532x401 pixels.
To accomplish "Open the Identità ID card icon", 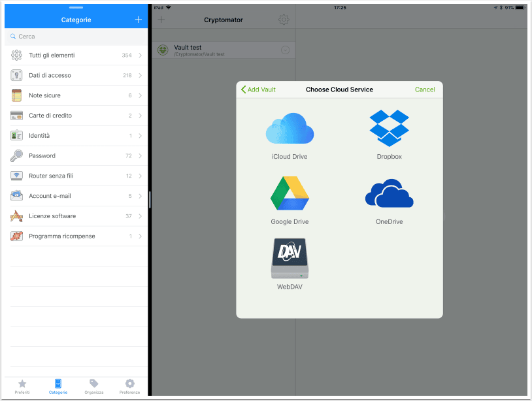I will click(x=16, y=136).
